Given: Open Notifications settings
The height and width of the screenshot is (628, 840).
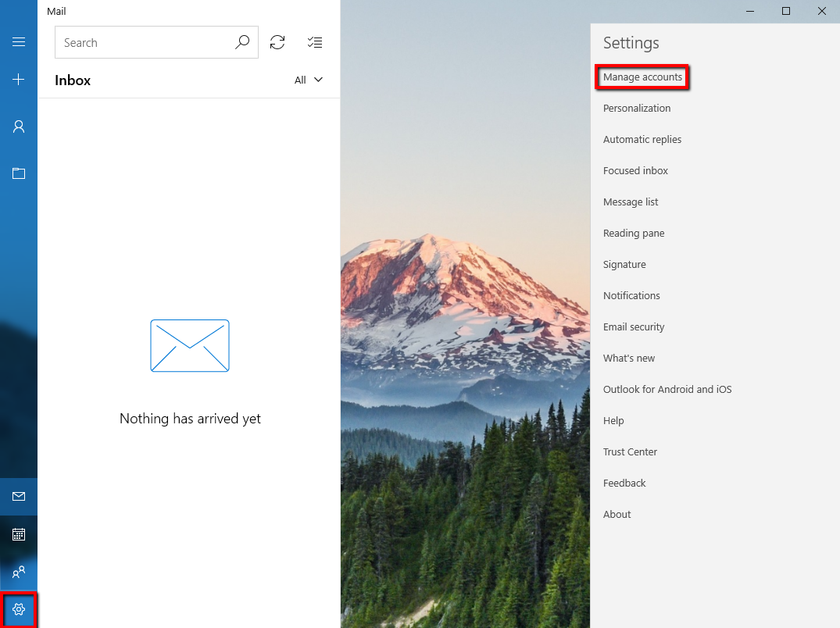Looking at the screenshot, I should pyautogui.click(x=631, y=295).
